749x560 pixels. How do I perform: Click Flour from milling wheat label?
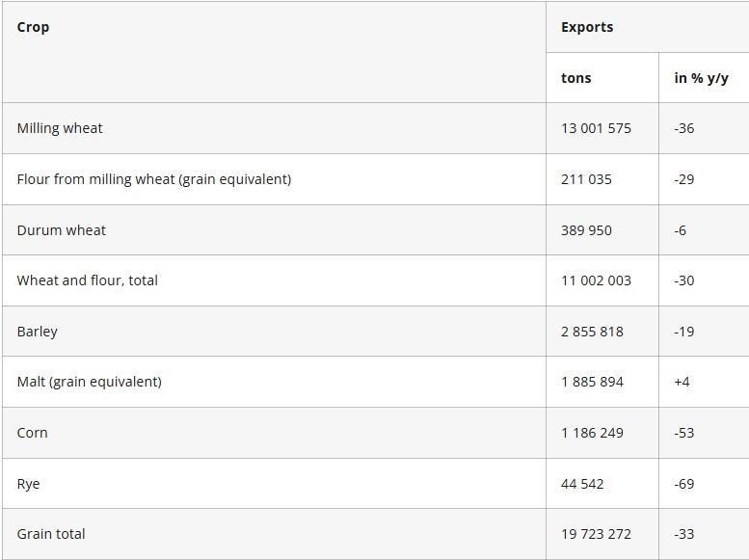click(x=153, y=179)
